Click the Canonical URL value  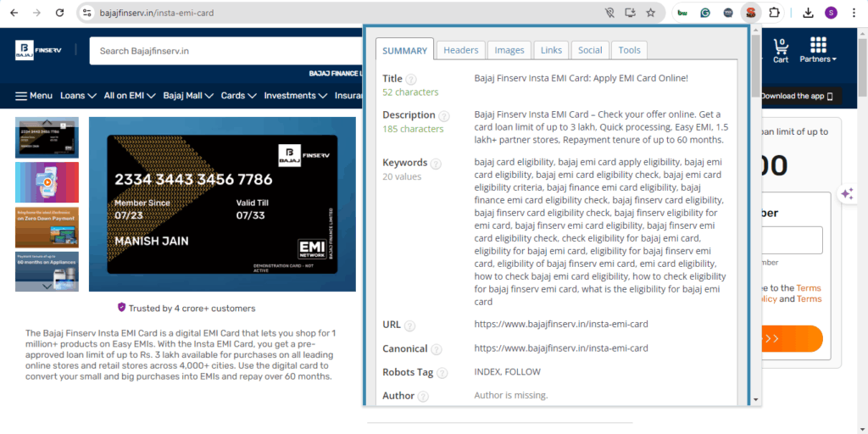click(561, 348)
